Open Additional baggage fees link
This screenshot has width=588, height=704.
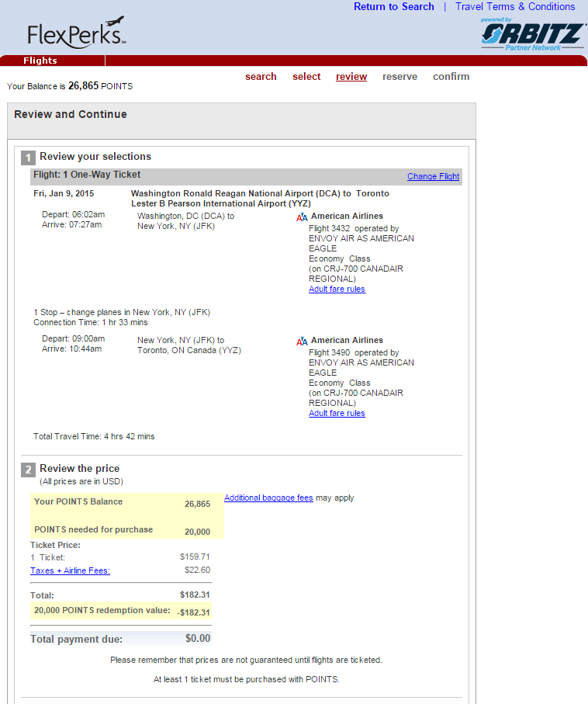pyautogui.click(x=268, y=498)
